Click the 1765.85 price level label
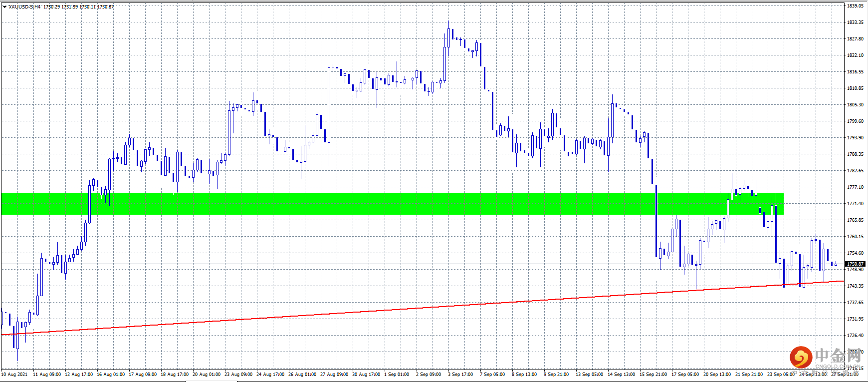This screenshot has width=868, height=382. [855, 220]
